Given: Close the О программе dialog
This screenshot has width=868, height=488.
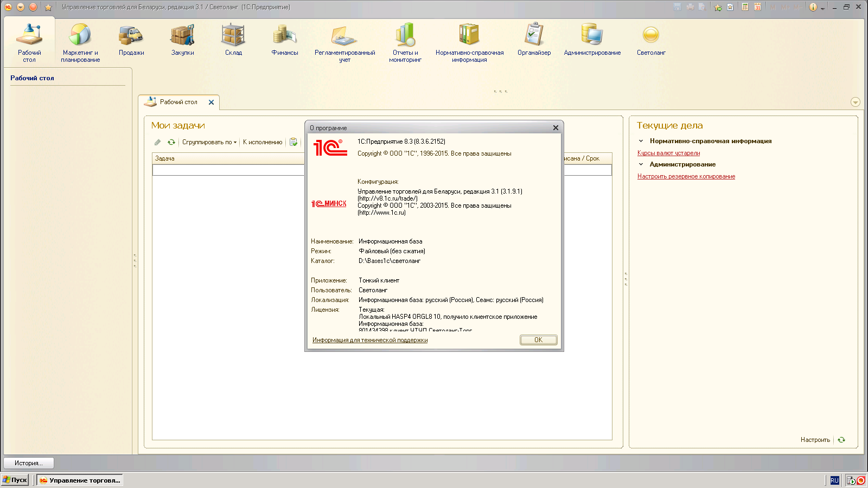Looking at the screenshot, I should [x=556, y=128].
